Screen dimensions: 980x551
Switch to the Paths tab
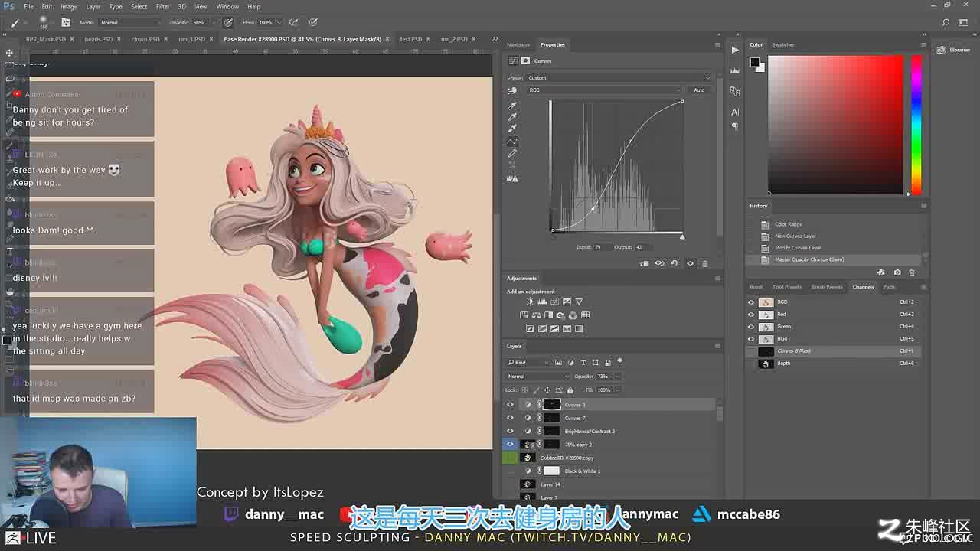click(889, 287)
